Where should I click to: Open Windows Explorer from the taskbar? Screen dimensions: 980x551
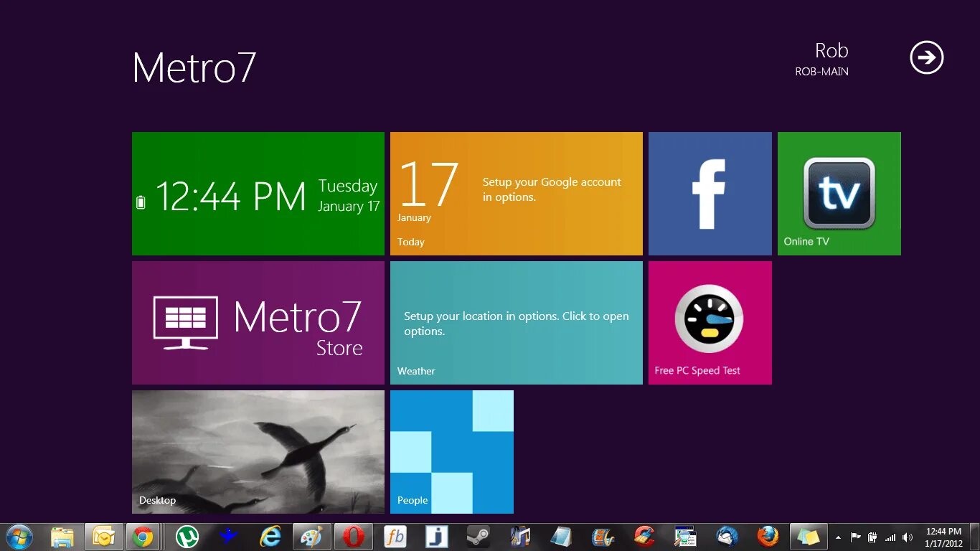(62, 537)
